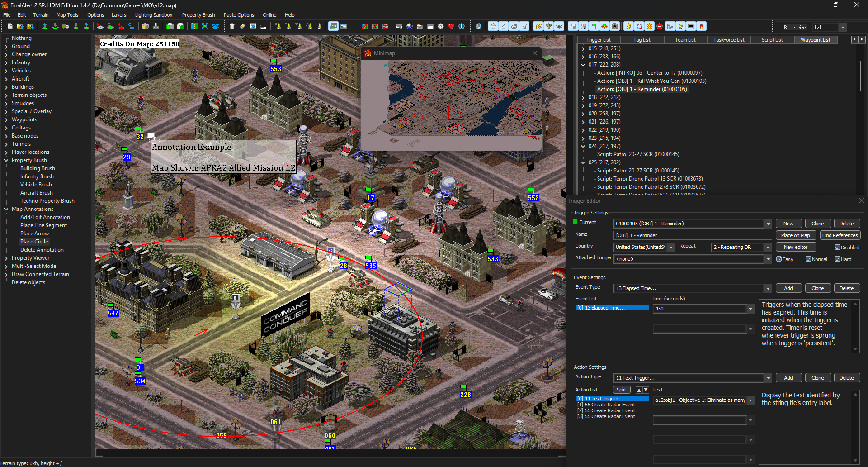The image size is (868, 467).
Task: Uncheck the Hard difficulty checkbox
Action: click(x=837, y=259)
